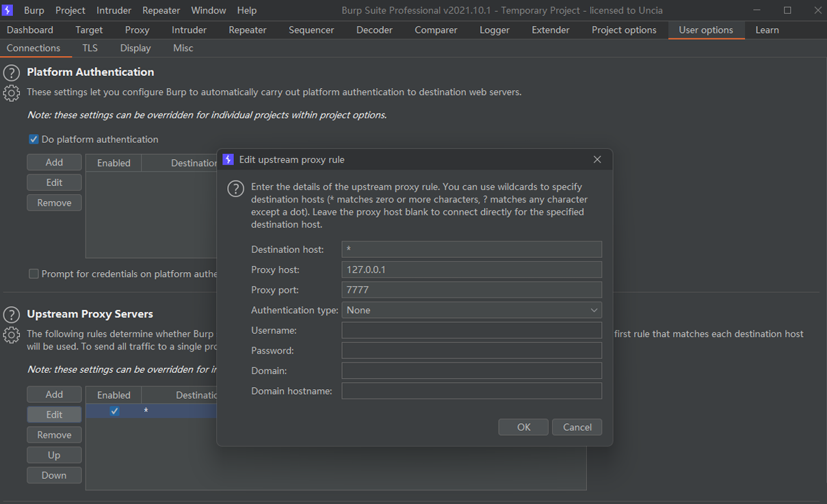The width and height of the screenshot is (827, 504).
Task: Toggle Do platform authentication checkbox
Action: 34,140
